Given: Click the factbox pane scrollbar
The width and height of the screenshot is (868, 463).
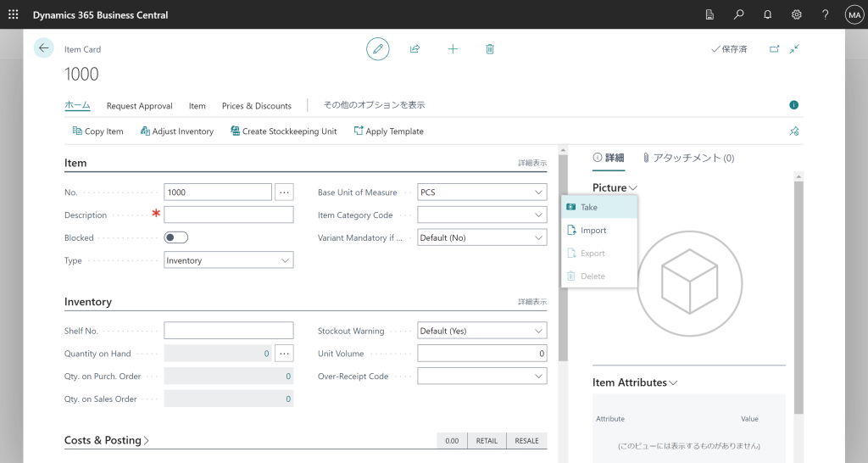Looking at the screenshot, I should point(798,298).
